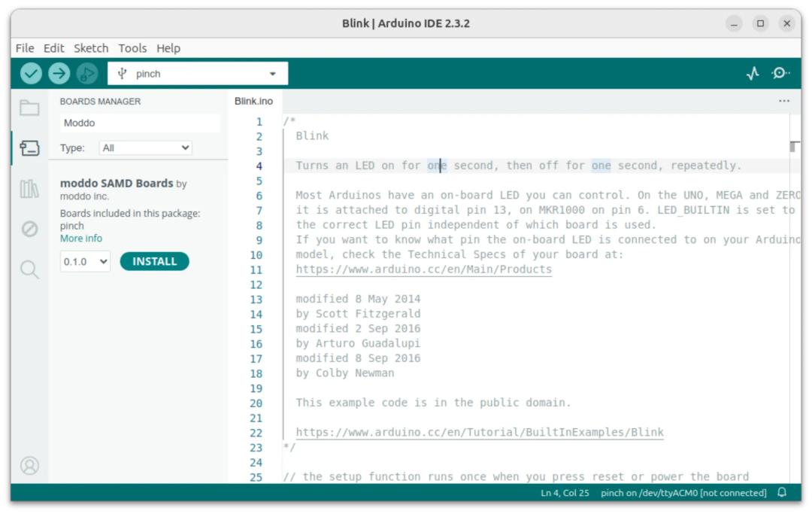This screenshot has width=812, height=514.
Task: Follow the More info link
Action: (x=80, y=239)
